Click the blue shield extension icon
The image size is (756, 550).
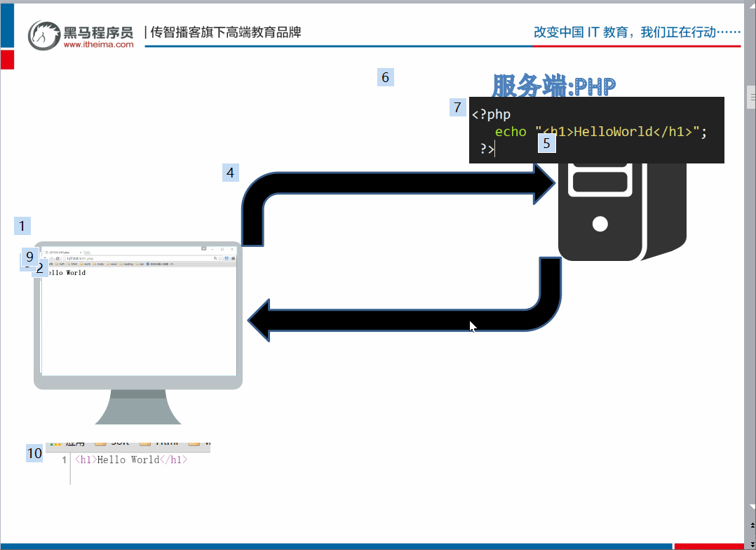coord(226,257)
